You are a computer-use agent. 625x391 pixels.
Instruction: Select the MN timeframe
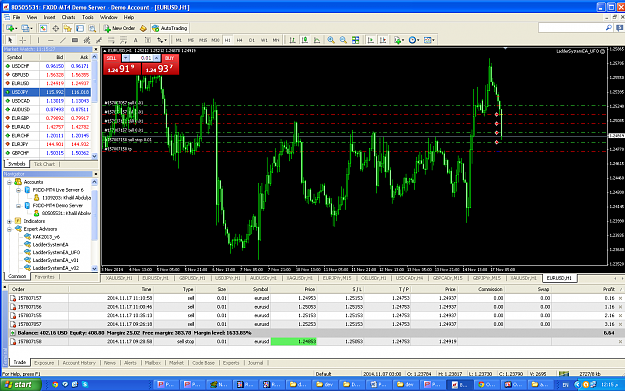tap(276, 40)
